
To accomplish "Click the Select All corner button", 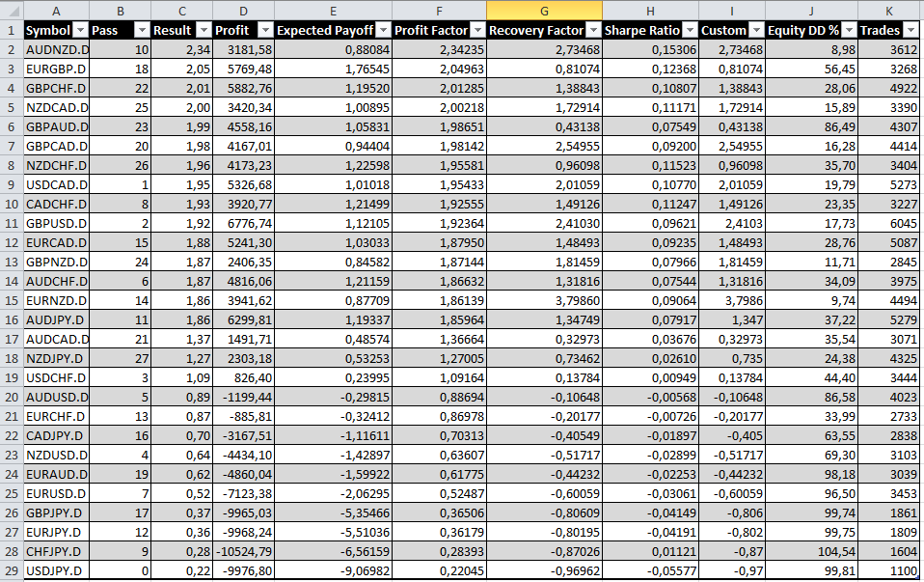I will [12, 11].
